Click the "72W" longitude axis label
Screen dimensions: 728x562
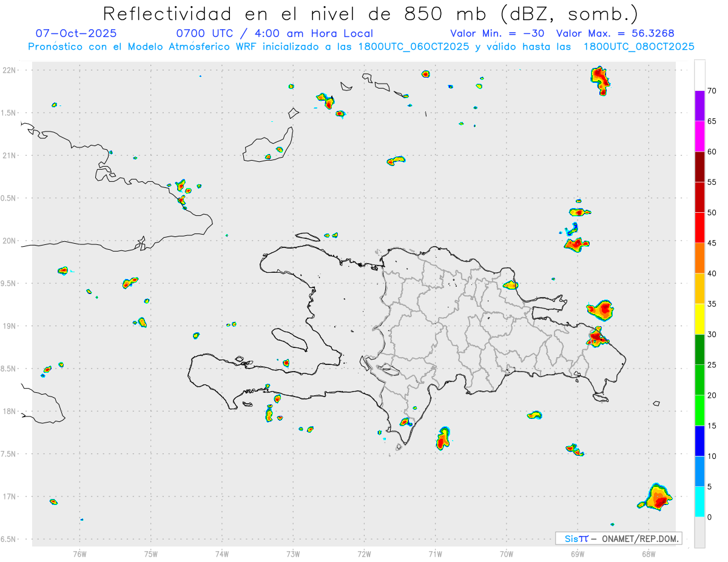click(x=364, y=554)
